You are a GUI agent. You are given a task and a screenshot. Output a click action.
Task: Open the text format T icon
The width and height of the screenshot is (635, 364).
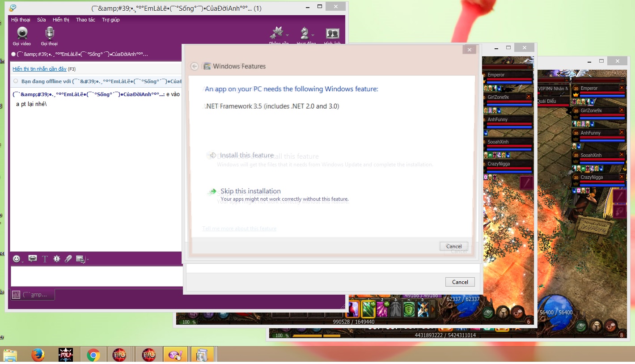pyautogui.click(x=45, y=258)
